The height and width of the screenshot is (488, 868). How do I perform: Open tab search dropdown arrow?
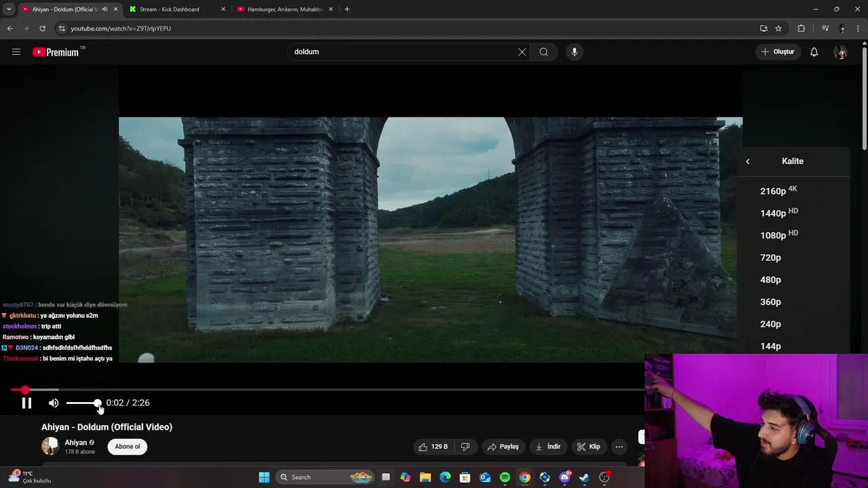(9, 9)
